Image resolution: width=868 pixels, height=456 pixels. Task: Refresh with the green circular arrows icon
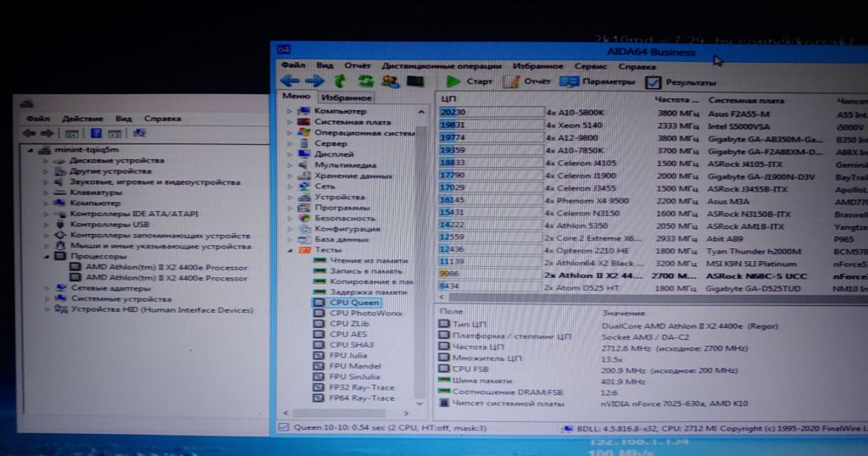(x=364, y=81)
